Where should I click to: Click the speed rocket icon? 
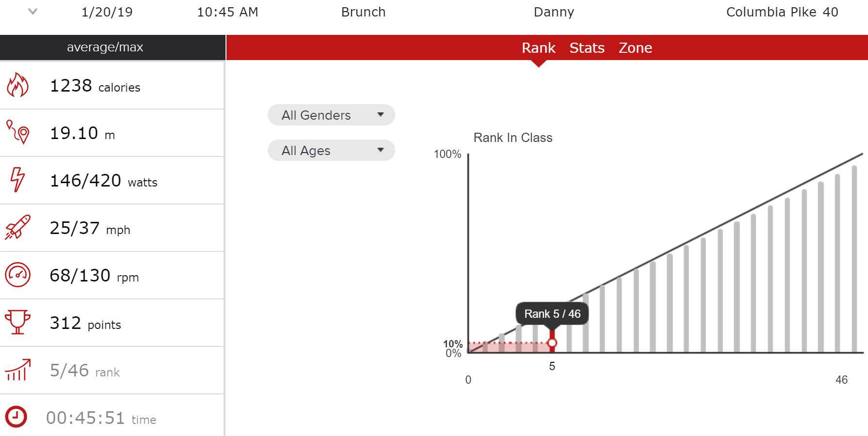(18, 227)
